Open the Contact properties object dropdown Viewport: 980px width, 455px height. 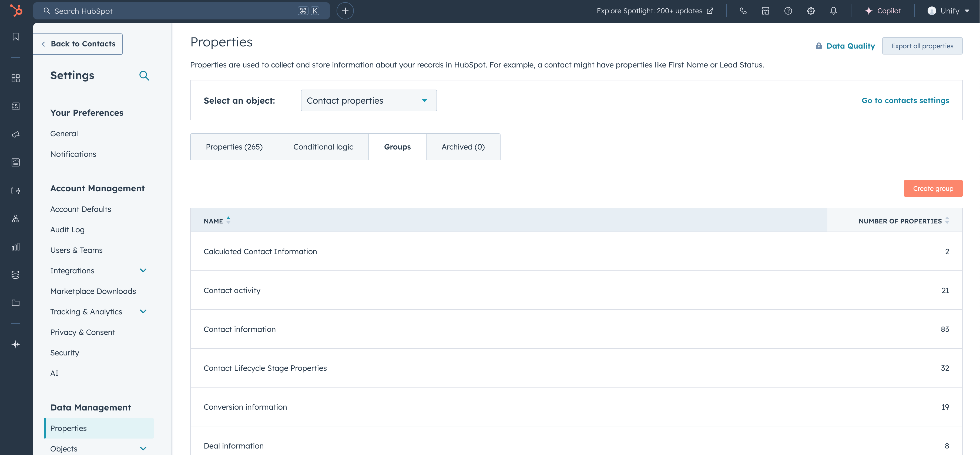368,101
